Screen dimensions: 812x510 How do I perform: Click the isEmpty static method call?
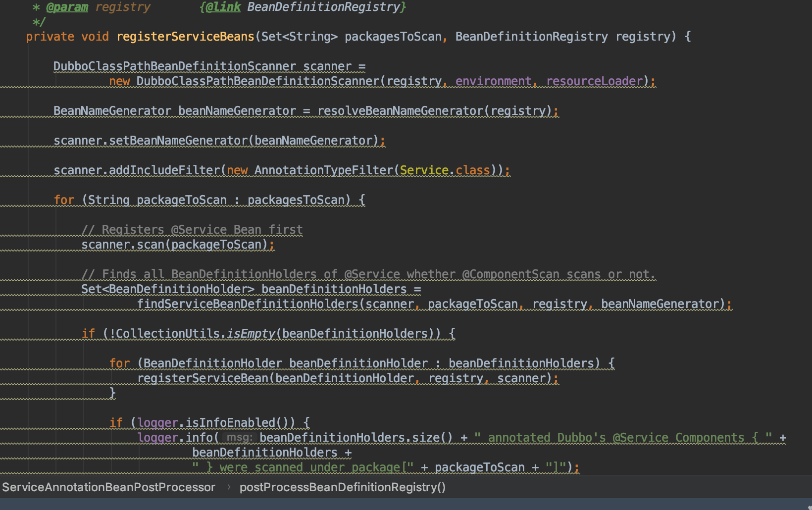click(251, 334)
